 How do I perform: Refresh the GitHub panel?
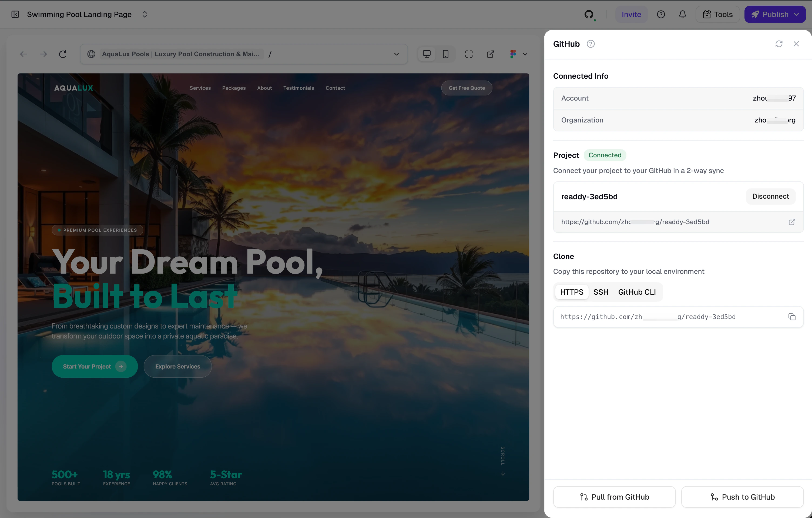[779, 44]
